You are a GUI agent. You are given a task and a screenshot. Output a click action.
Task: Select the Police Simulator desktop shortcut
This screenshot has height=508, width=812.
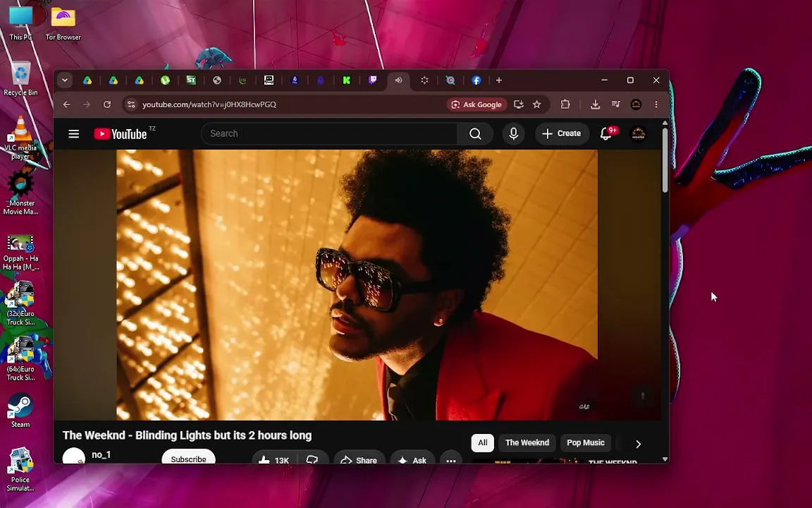tap(20, 469)
